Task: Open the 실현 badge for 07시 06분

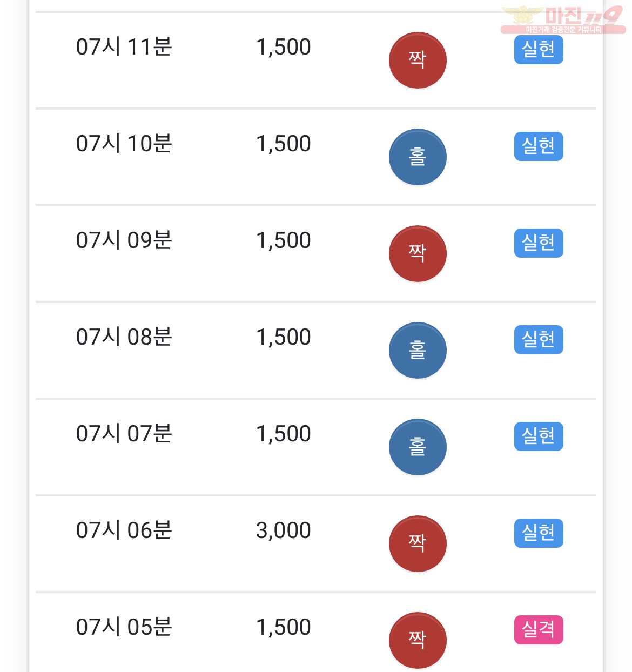Action: (x=539, y=533)
